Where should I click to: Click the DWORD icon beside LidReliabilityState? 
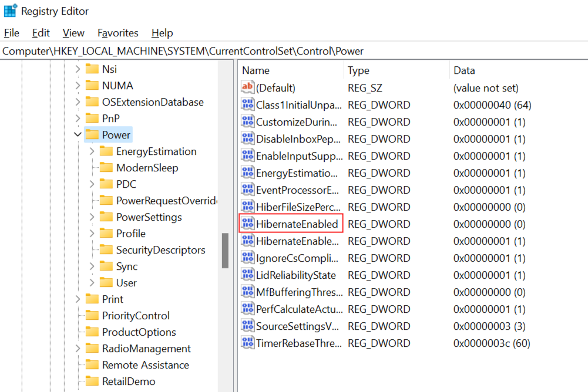(x=248, y=275)
